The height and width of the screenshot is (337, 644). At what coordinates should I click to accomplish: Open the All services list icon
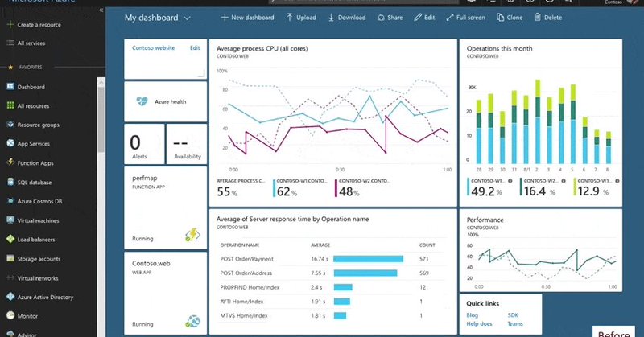click(10, 43)
